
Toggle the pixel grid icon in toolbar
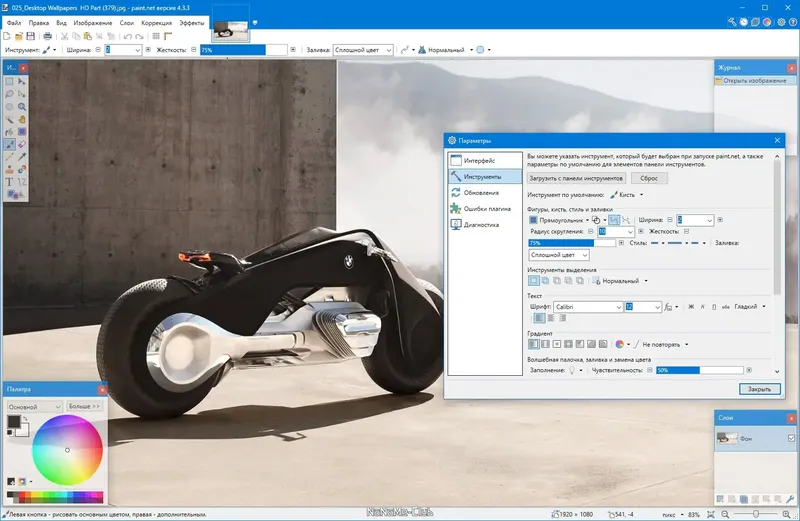[154, 36]
